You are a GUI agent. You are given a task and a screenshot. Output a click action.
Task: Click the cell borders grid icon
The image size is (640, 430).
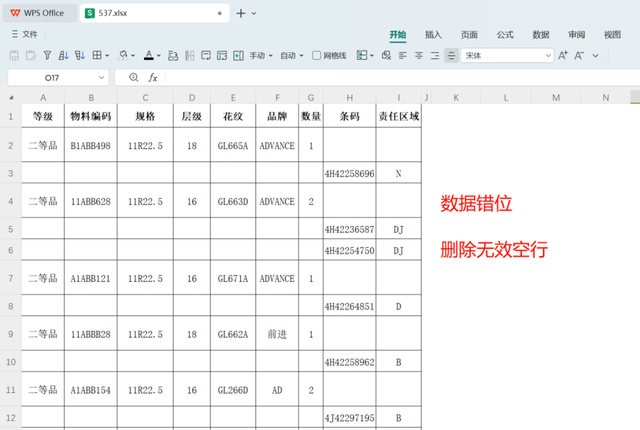pos(97,55)
